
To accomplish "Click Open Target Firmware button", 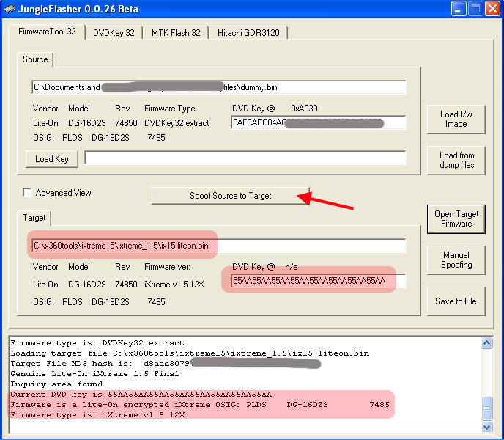I will click(456, 219).
